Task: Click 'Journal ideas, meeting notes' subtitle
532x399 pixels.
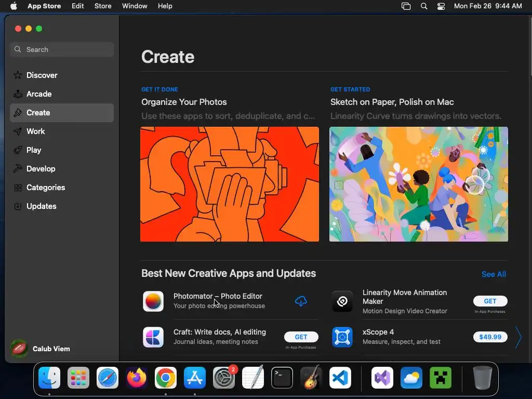Action: click(216, 342)
